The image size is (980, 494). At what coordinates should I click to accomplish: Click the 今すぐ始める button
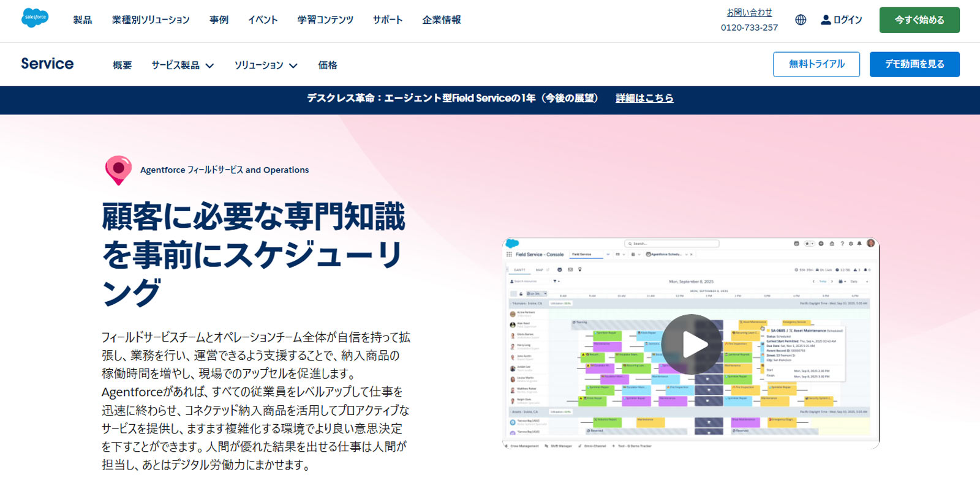(x=919, y=20)
